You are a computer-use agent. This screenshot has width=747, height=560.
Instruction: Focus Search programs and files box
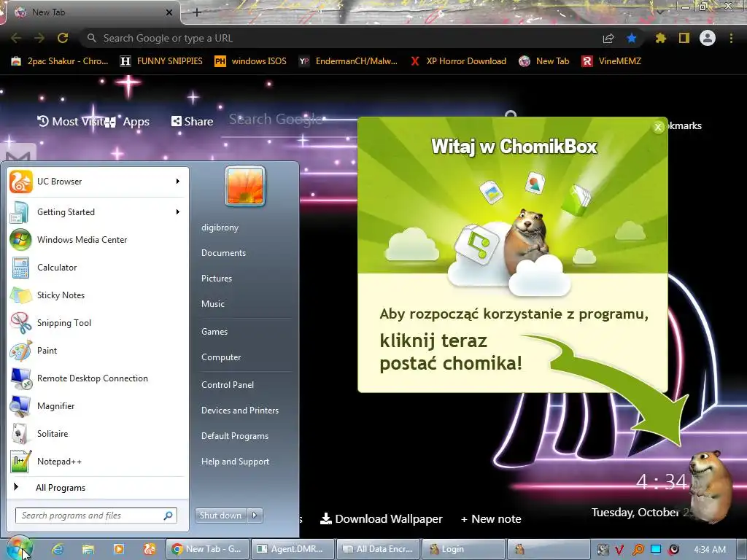[96, 516]
